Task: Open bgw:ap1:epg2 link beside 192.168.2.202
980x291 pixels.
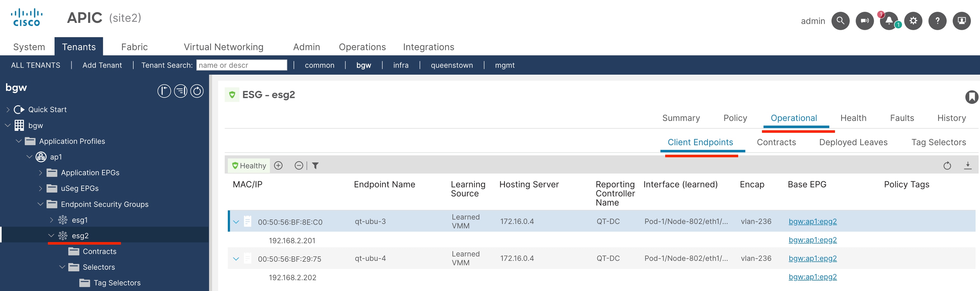Action: [813, 277]
